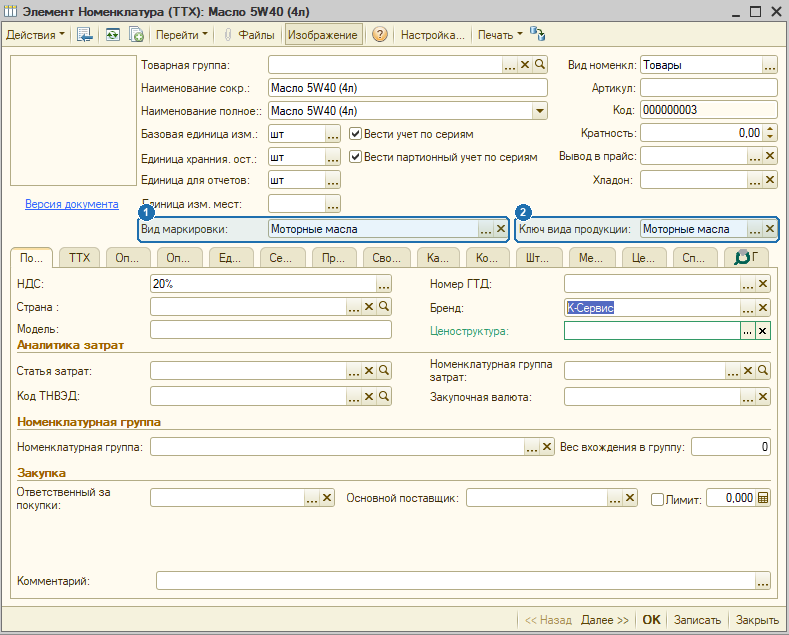Click the Наименование сокр. input field
This screenshot has width=789, height=635.
(x=408, y=88)
